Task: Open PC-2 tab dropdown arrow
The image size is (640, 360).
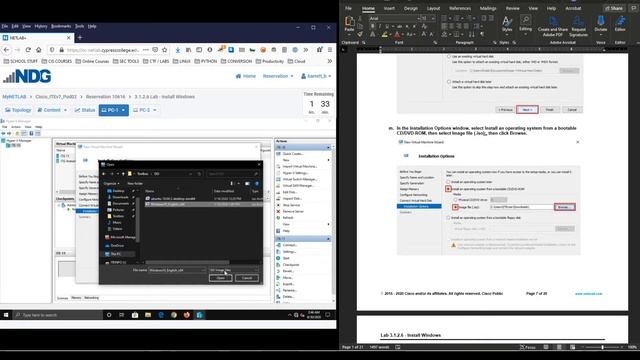Action: coord(155,110)
